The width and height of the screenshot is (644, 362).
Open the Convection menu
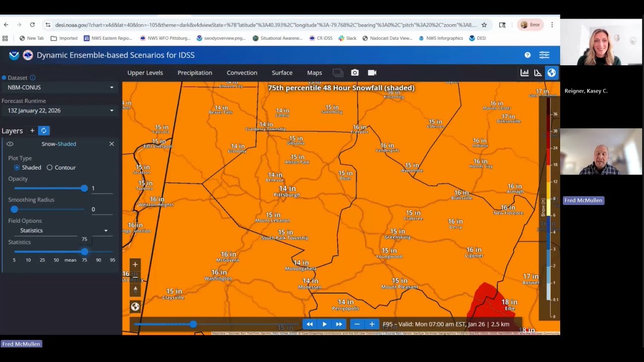point(242,73)
